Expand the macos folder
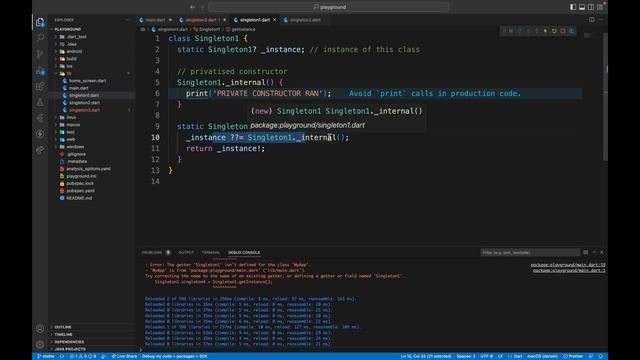 (x=92, y=125)
